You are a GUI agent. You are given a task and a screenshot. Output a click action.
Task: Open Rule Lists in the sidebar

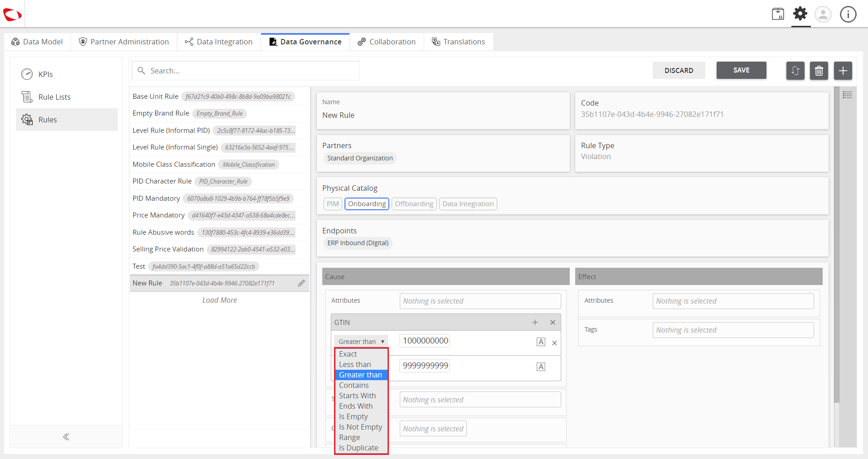(x=67, y=97)
